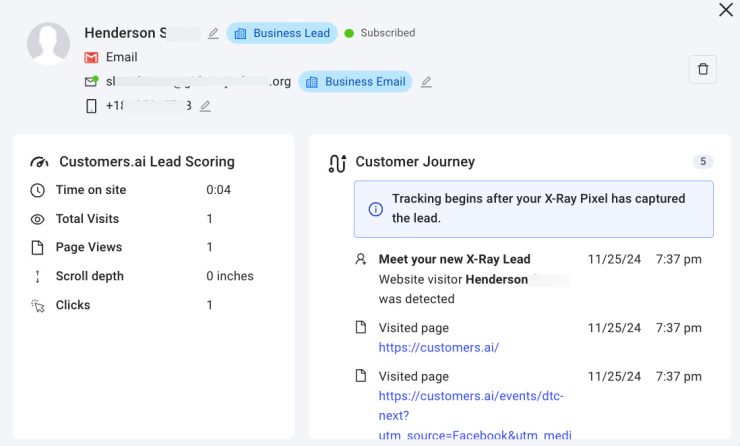Click the page icon beside the dtc-next page visit
This screenshot has width=740, height=446.
pos(361,376)
